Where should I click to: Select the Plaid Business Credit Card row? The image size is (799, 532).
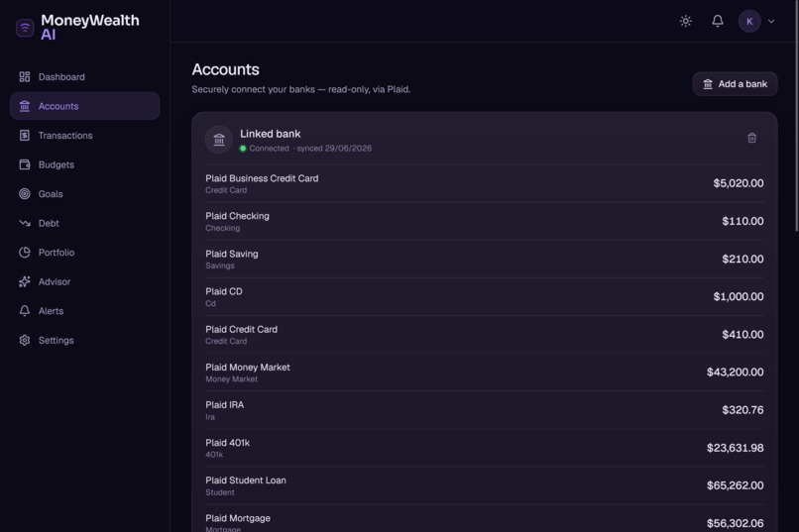click(484, 183)
